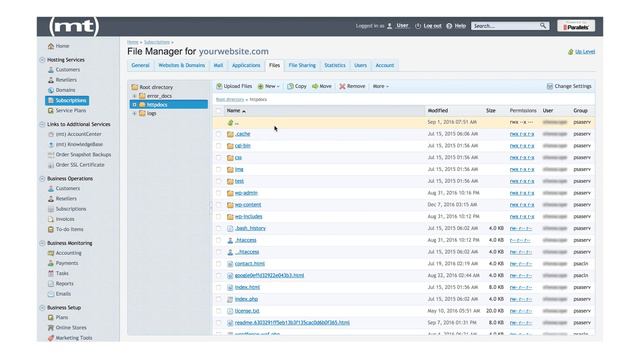The width and height of the screenshot is (640, 360).
Task: Click permissions link for img folder
Action: point(522,169)
